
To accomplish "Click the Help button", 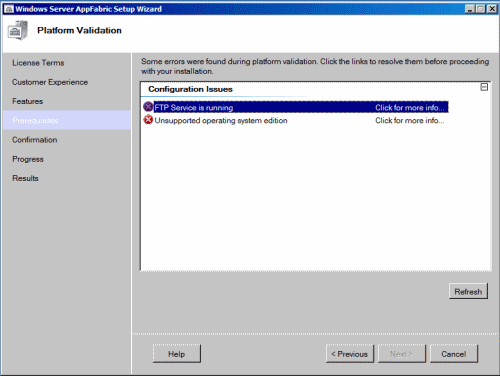I will pos(177,354).
